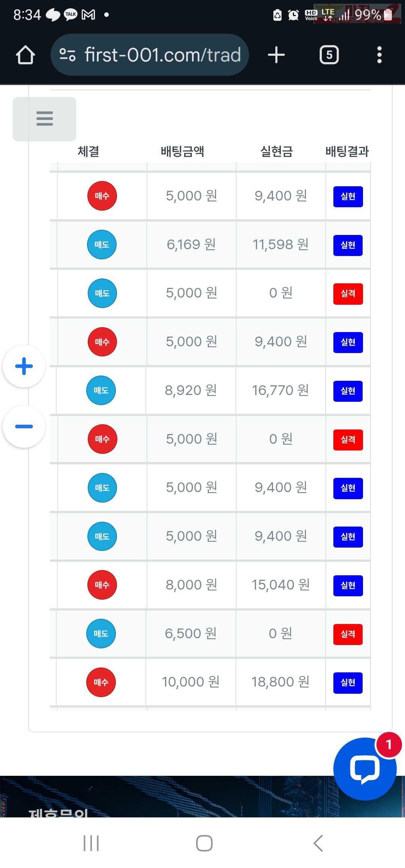The width and height of the screenshot is (405, 868).
Task: Tap the site info icon in address bar
Action: point(67,55)
